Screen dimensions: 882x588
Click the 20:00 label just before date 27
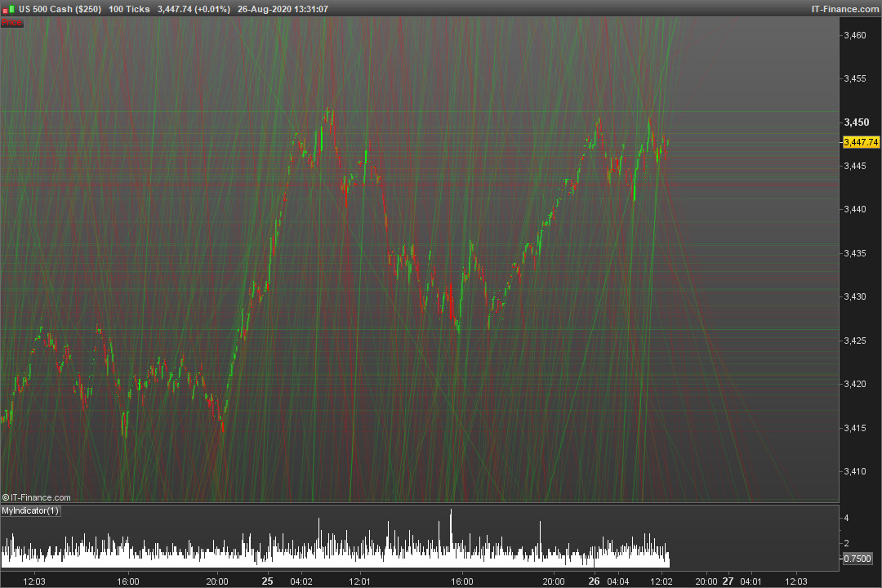point(706,581)
